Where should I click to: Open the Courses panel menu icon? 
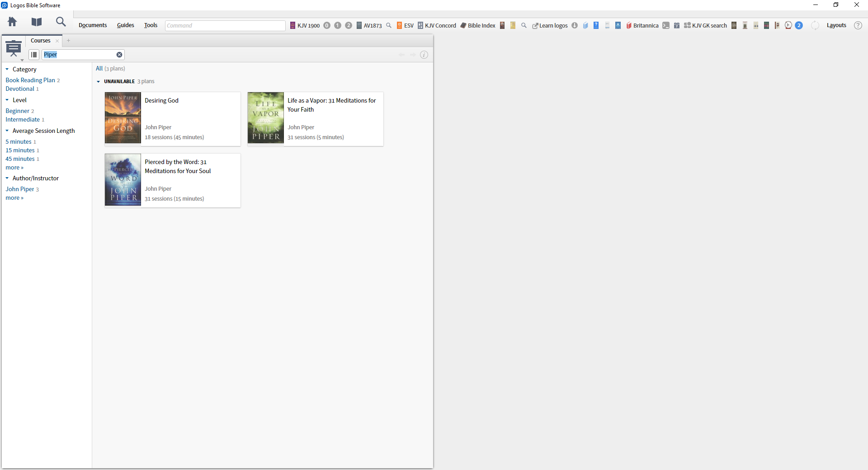14,49
